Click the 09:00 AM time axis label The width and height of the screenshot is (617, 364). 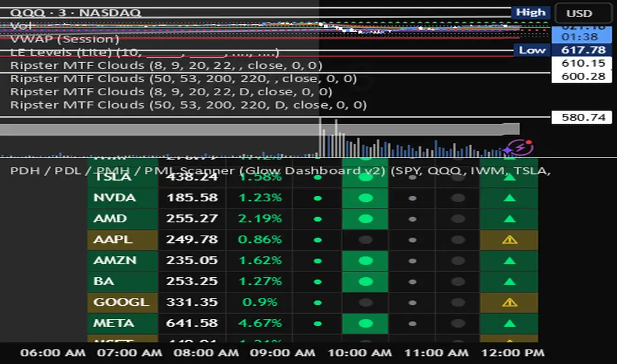[283, 353]
